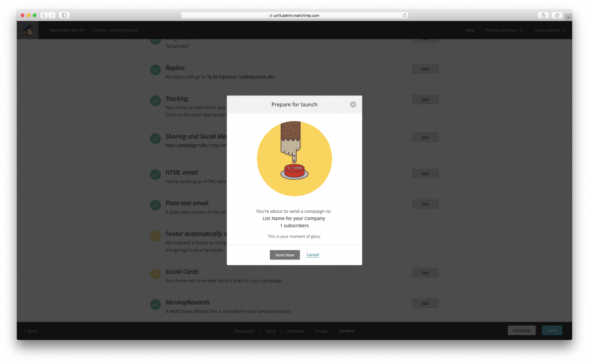Close the Prepare for launch dialog
Screen dimensions: 589x364
[x=353, y=105]
